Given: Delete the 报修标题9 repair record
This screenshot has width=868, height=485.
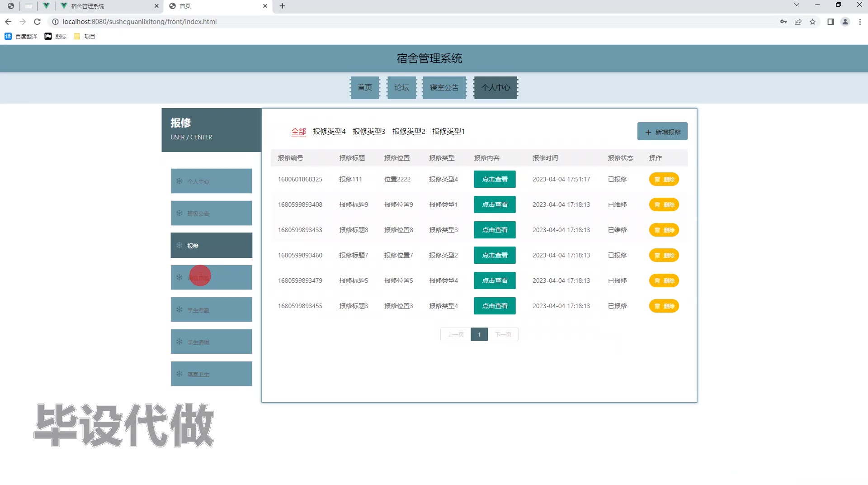Looking at the screenshot, I should (x=664, y=204).
